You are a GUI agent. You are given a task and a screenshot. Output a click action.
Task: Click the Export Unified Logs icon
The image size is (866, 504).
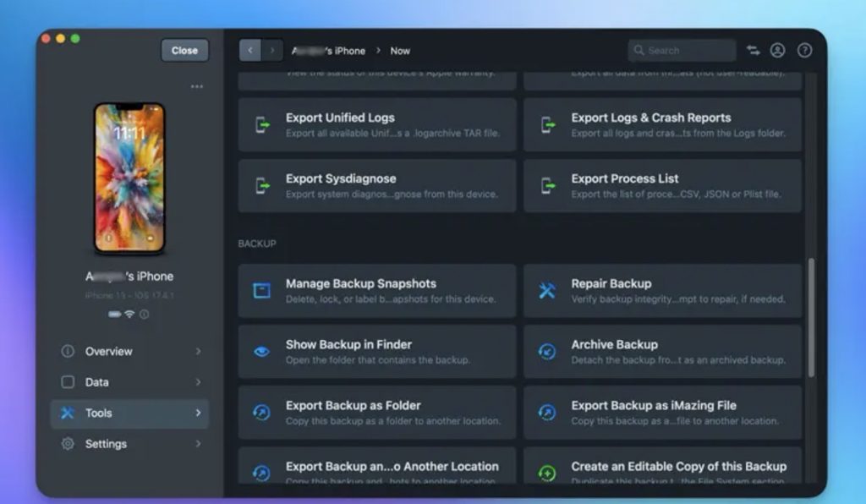262,125
